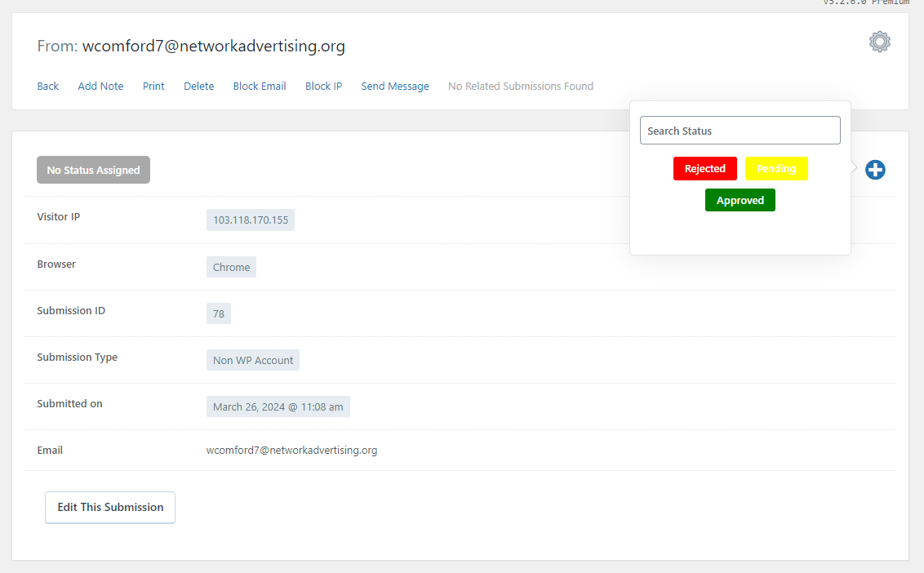Screen dimensions: 924x573
Task: Click the Submitted on date value
Action: [x=278, y=406]
